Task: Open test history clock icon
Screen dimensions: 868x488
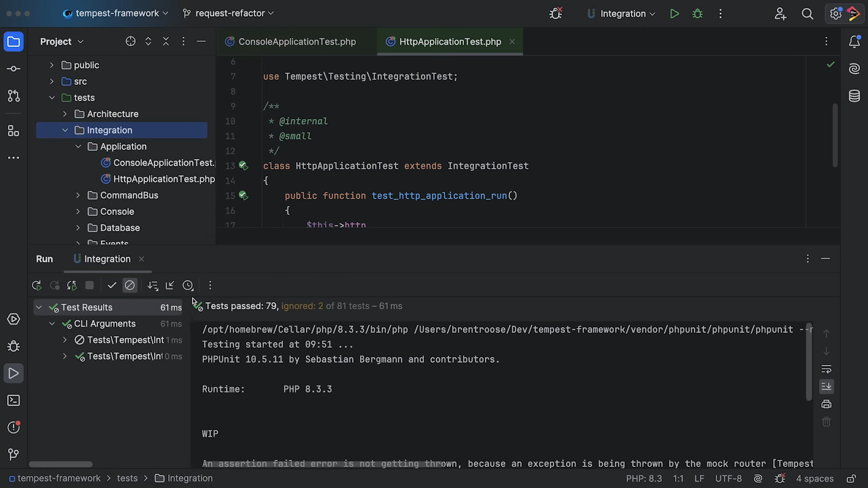Action: coord(188,285)
